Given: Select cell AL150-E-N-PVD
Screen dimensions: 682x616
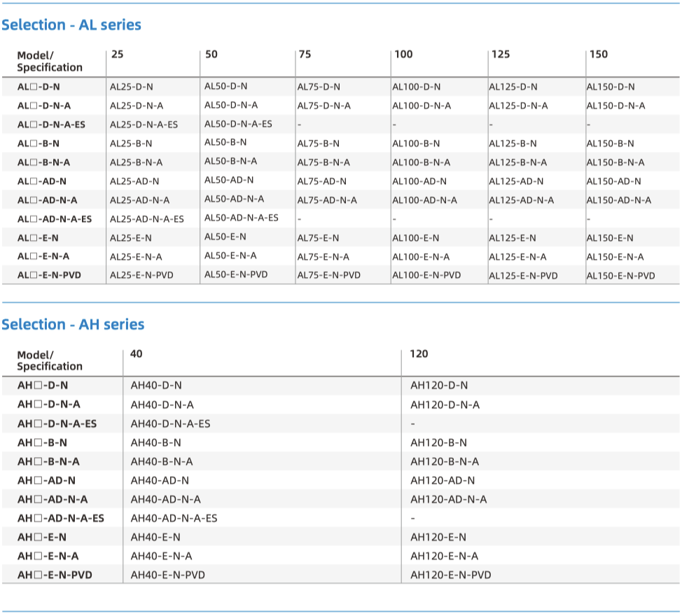Looking at the screenshot, I should coord(620,276).
